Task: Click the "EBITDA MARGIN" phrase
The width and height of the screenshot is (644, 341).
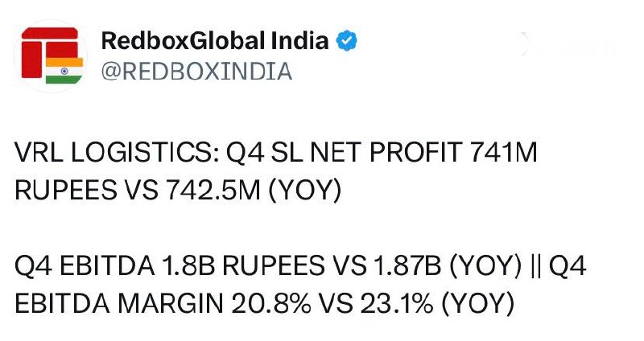Action: tap(118, 304)
